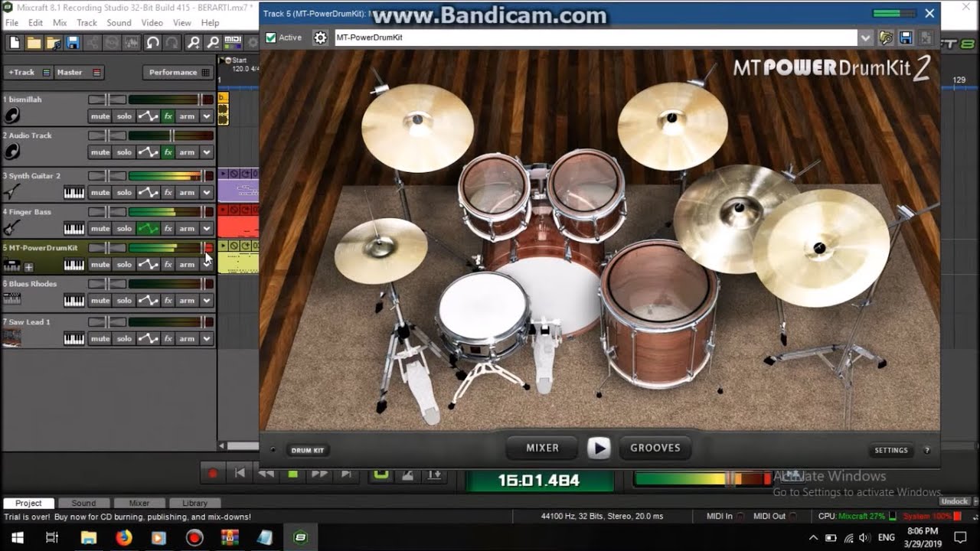The height and width of the screenshot is (551, 980).
Task: Zoom in with the magnifier plus icon
Action: (194, 42)
